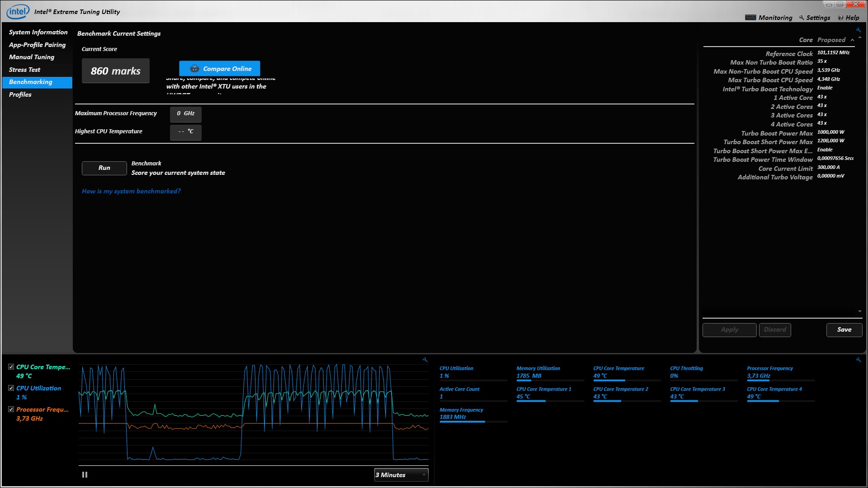Click CPU Core Temperature 1 tile
Image resolution: width=868 pixels, height=488 pixels.
[x=550, y=394]
